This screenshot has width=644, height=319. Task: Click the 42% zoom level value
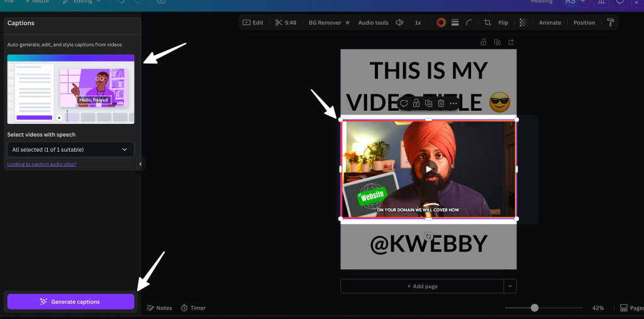[x=597, y=308]
